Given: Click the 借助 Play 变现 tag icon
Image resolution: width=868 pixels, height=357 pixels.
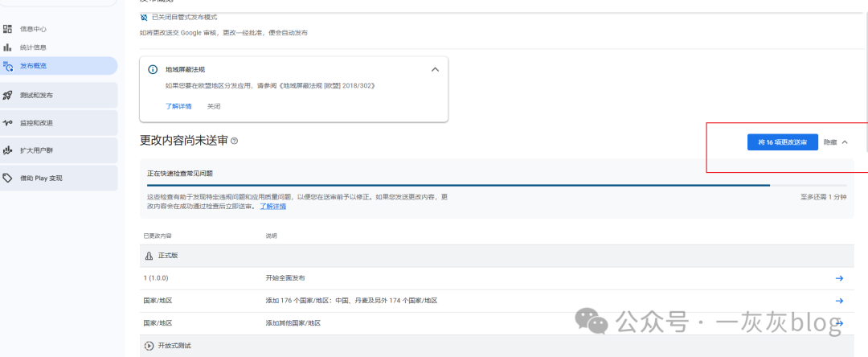Looking at the screenshot, I should 8,178.
